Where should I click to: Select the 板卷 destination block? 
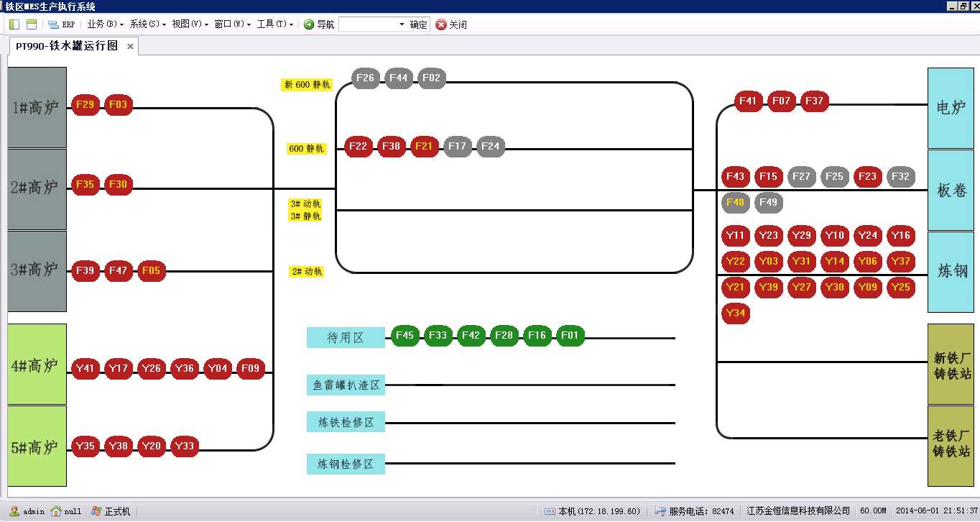[951, 190]
